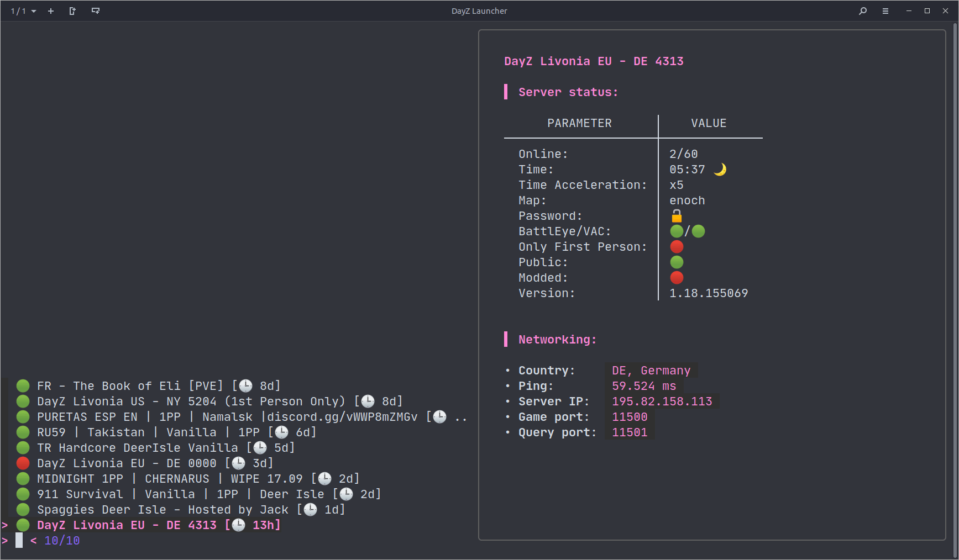Click the server IP 195.82.158.113
The width and height of the screenshot is (959, 560).
[662, 401]
